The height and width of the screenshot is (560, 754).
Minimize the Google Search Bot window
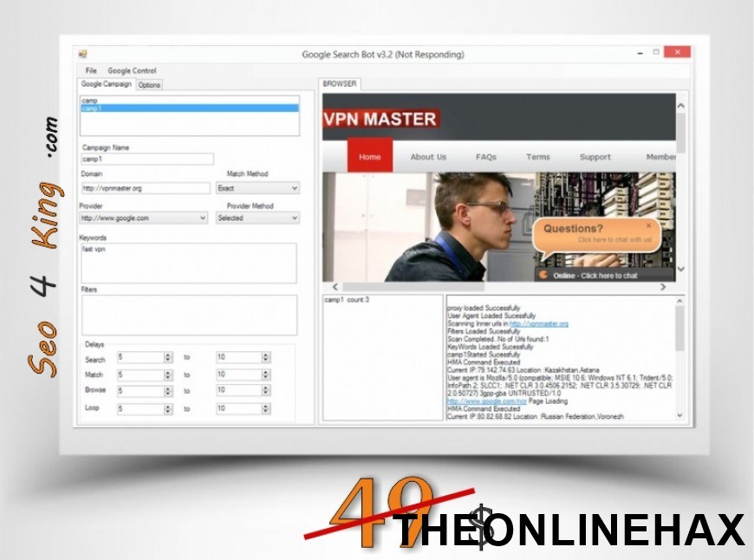[x=640, y=53]
